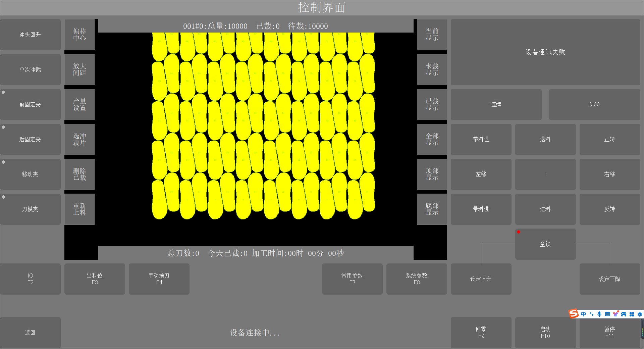Open the 连续 mode selector
This screenshot has width=644, height=349.
pyautogui.click(x=496, y=104)
